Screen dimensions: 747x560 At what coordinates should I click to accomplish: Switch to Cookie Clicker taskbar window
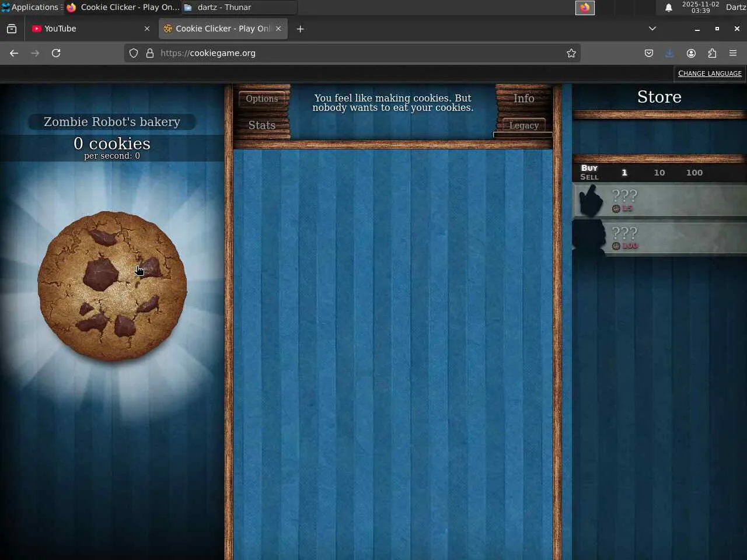(123, 7)
